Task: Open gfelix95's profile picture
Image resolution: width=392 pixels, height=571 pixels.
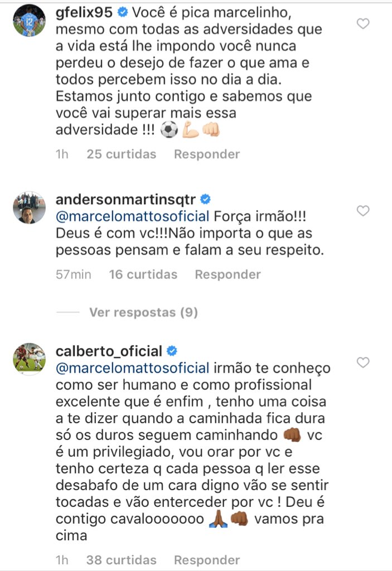Action: pos(29,21)
